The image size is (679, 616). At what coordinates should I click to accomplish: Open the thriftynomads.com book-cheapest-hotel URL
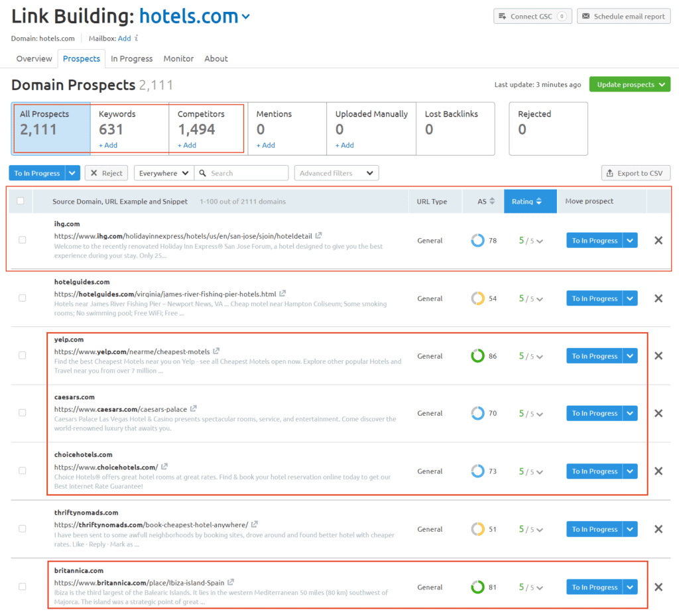(151, 524)
